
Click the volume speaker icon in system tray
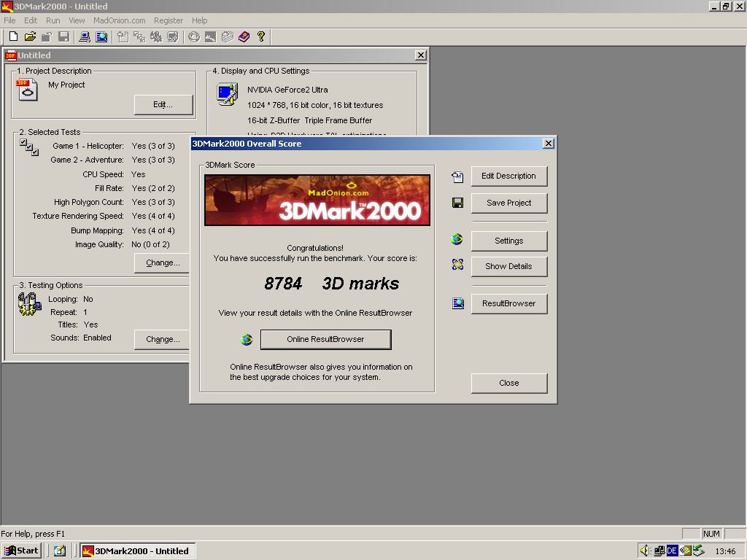point(645,551)
